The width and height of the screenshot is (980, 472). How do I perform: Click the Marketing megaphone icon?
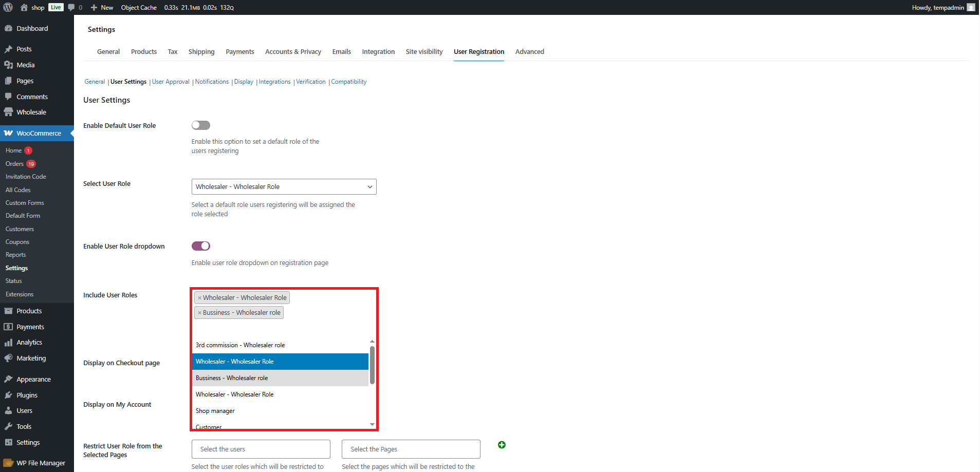[8, 358]
